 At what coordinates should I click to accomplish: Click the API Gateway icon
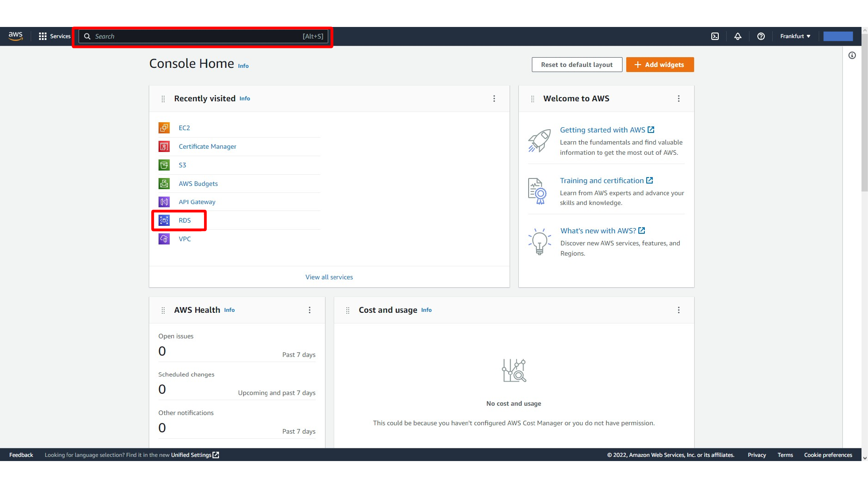164,202
